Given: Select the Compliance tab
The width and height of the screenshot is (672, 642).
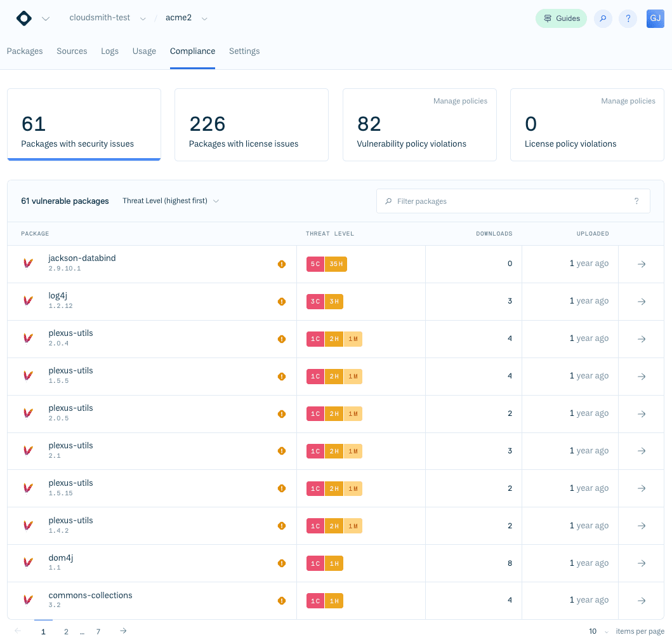Looking at the screenshot, I should [x=192, y=51].
